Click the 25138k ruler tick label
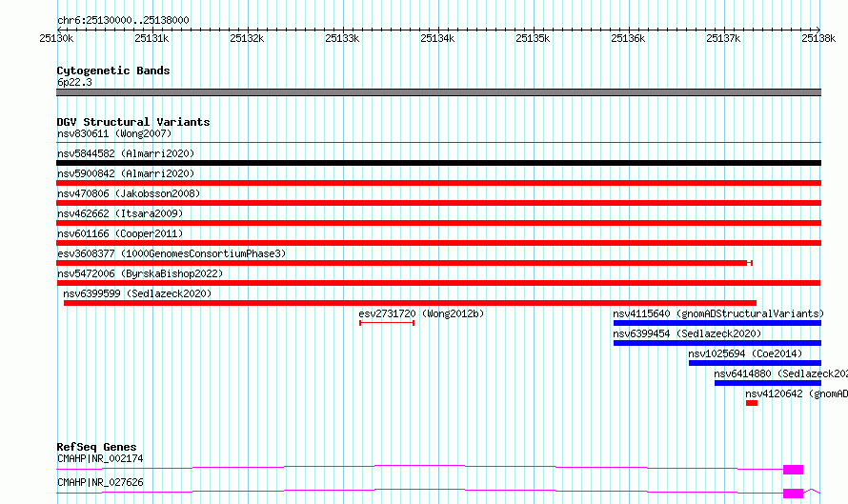The height and width of the screenshot is (504, 848). 818,38
